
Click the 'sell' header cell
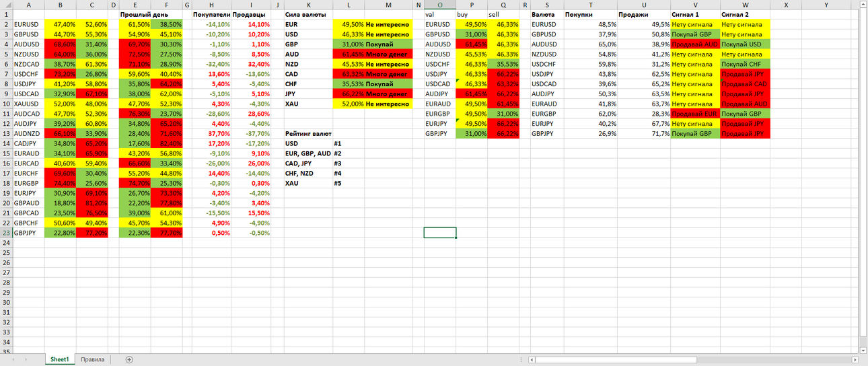click(504, 14)
